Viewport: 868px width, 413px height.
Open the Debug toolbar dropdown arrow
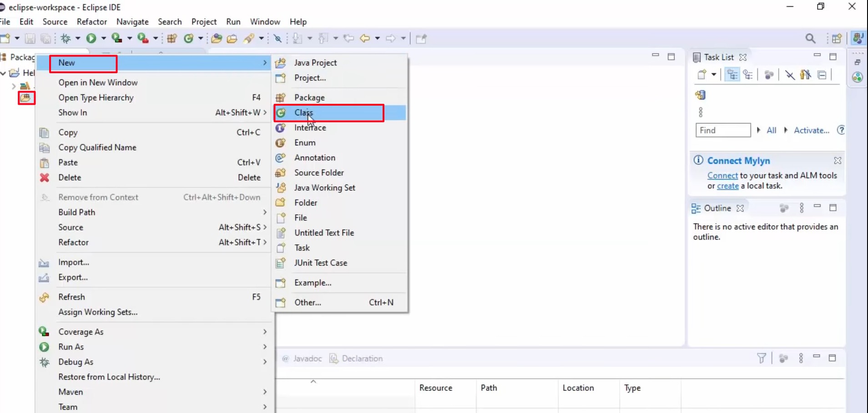click(78, 39)
